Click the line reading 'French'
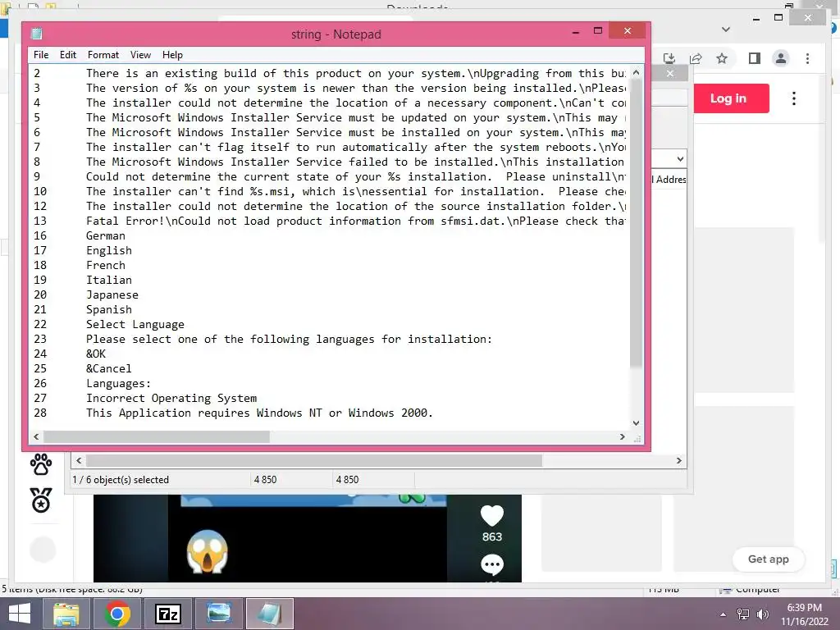 [106, 265]
